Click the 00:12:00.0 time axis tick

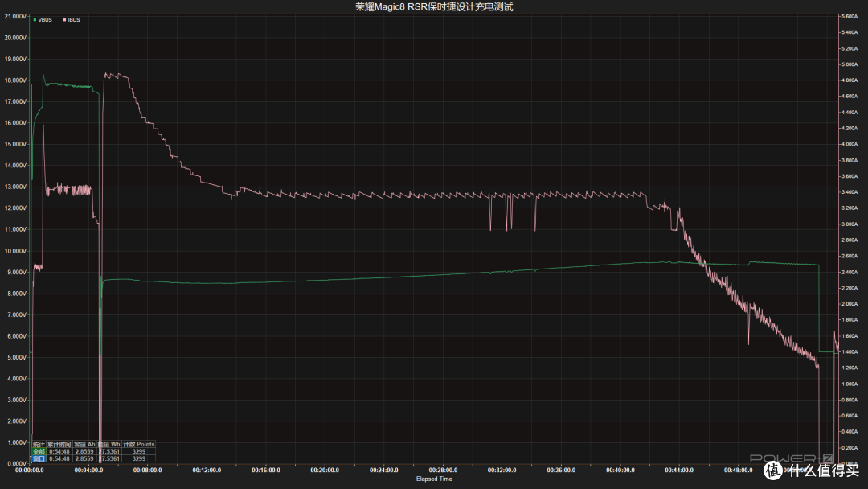pyautogui.click(x=207, y=471)
